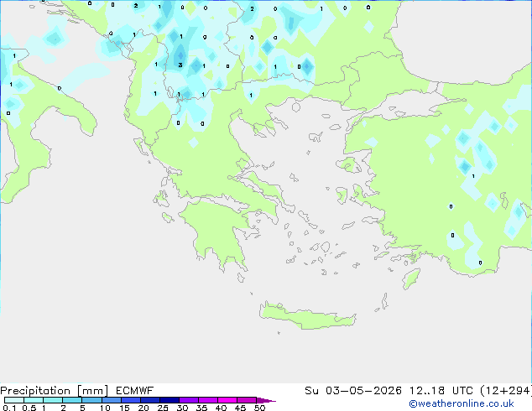This screenshot has width=532, height=411.
Task: Click the Rhodes island near Turkey's coast
Action: pyautogui.click(x=410, y=278)
